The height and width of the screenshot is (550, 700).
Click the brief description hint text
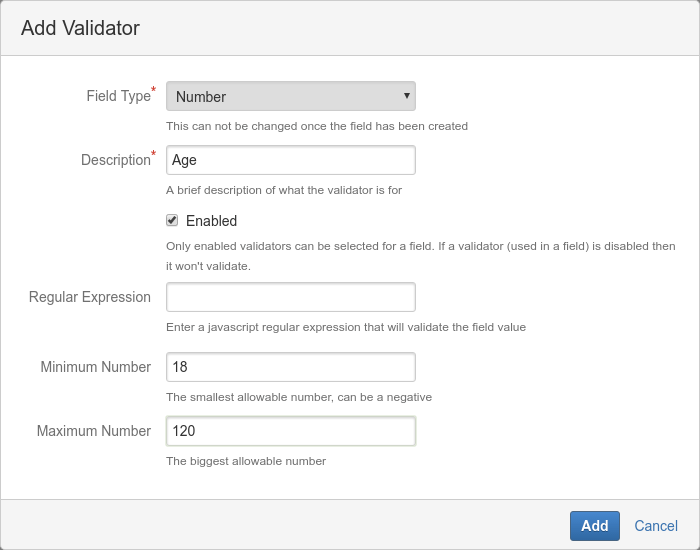tap(284, 190)
